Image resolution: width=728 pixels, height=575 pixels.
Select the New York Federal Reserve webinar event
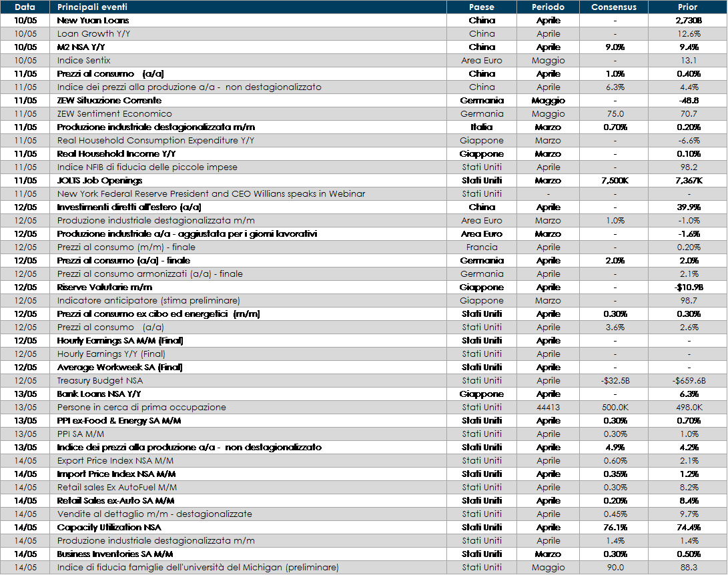[211, 193]
